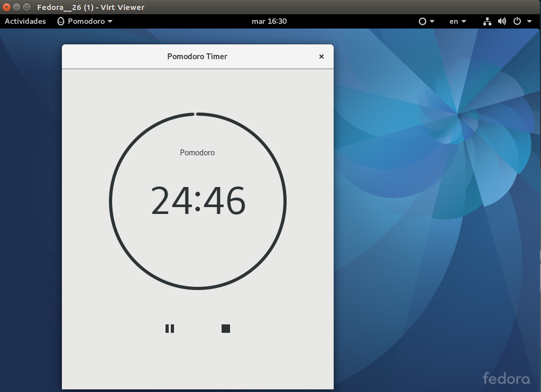Screen dimensions: 541x392
Task: Pause the running Pomodoro timer
Action: click(x=170, y=329)
